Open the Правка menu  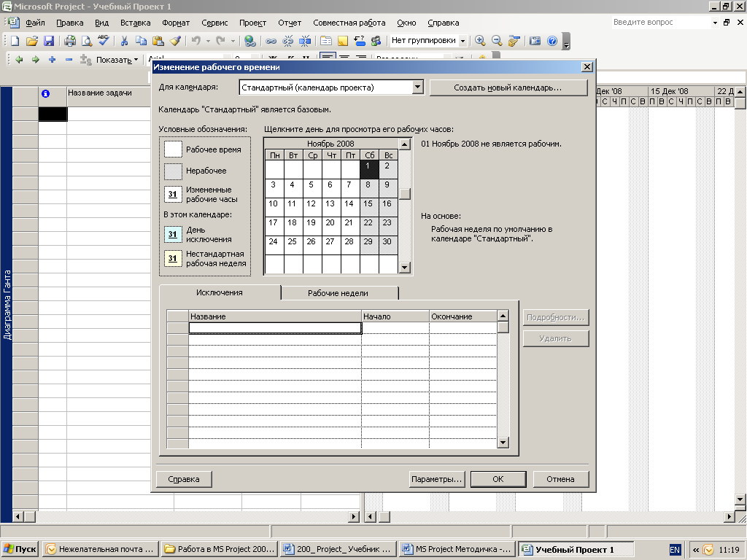(x=69, y=23)
